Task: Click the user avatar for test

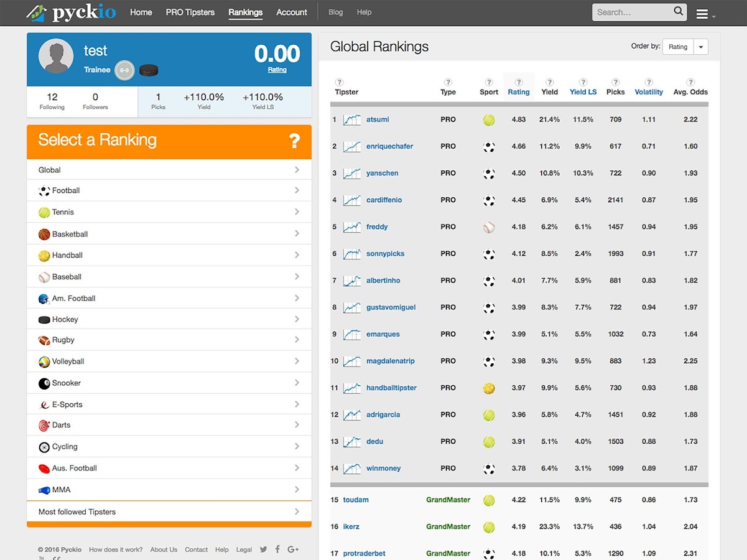Action: 56,56
